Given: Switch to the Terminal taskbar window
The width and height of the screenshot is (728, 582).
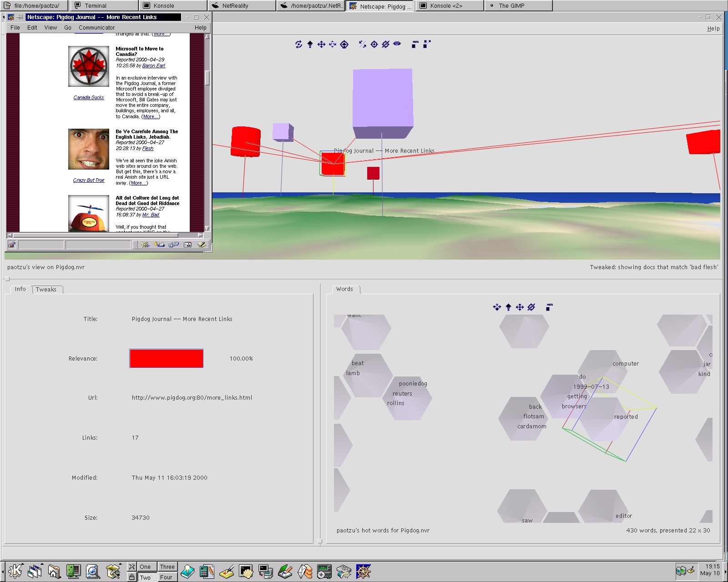Looking at the screenshot, I should coord(104,5).
